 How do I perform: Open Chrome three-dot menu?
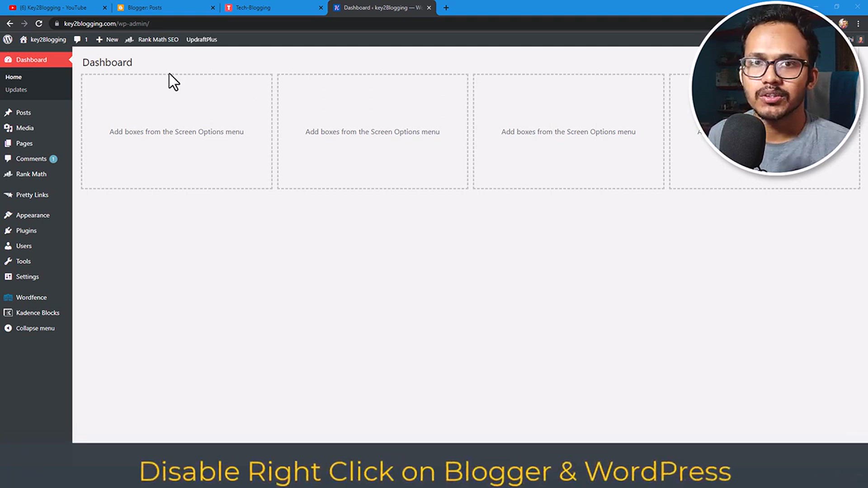click(x=858, y=23)
